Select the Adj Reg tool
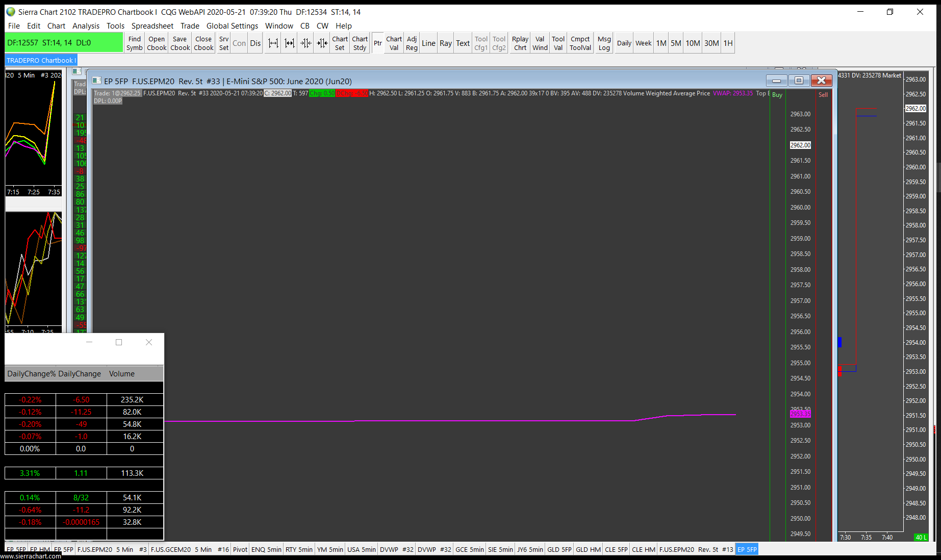This screenshot has height=560, width=941. coord(412,43)
